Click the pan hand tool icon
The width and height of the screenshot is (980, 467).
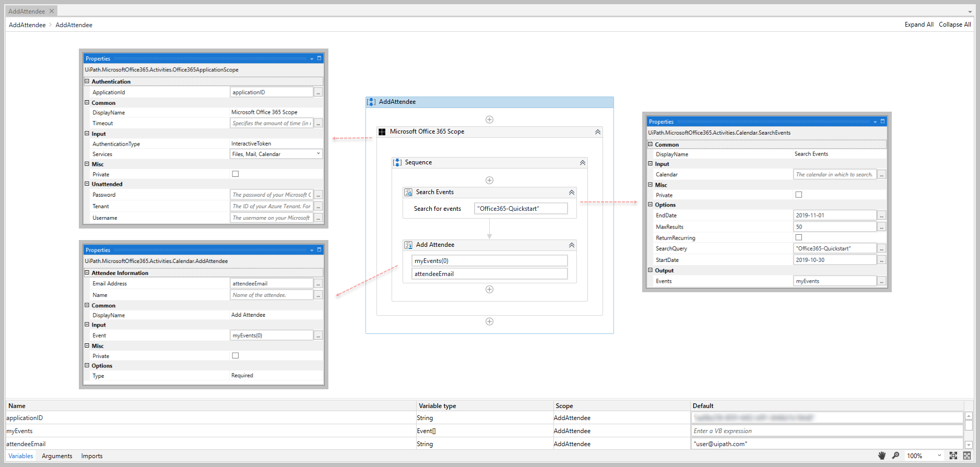click(x=882, y=456)
